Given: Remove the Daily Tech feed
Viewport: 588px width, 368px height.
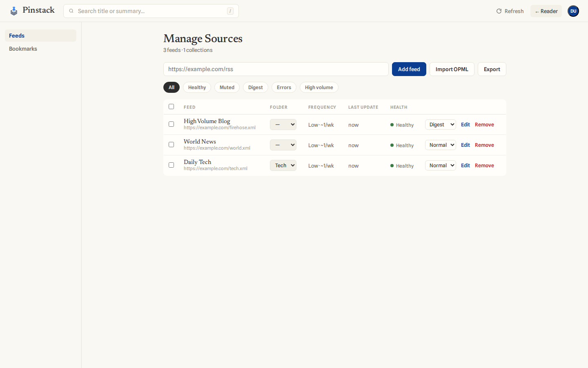Looking at the screenshot, I should pos(484,165).
